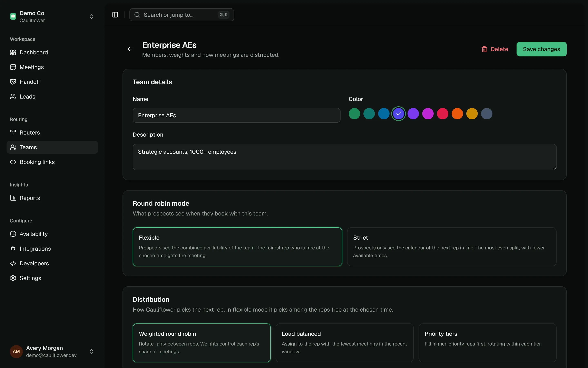Pick the blue color swatch
Screen dimensions: 588x368
pyautogui.click(x=384, y=114)
